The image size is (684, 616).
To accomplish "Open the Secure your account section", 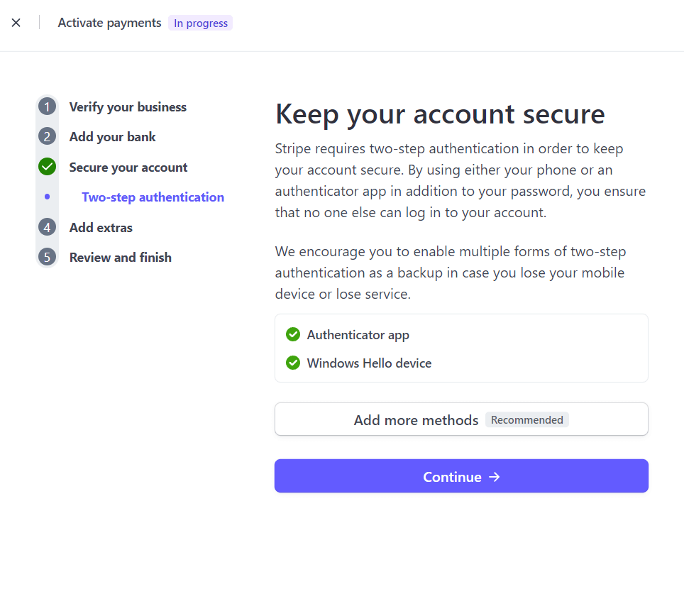I will 128,167.
